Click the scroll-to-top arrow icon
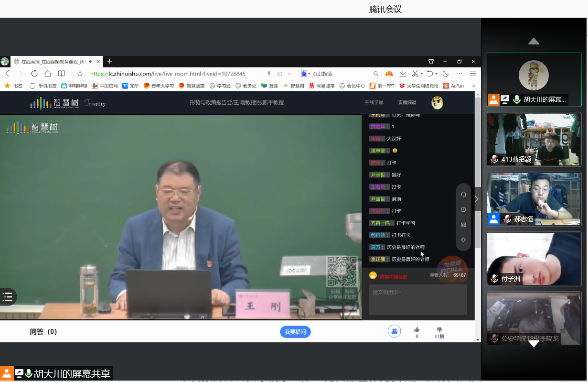The height and width of the screenshot is (382, 588). [x=463, y=240]
